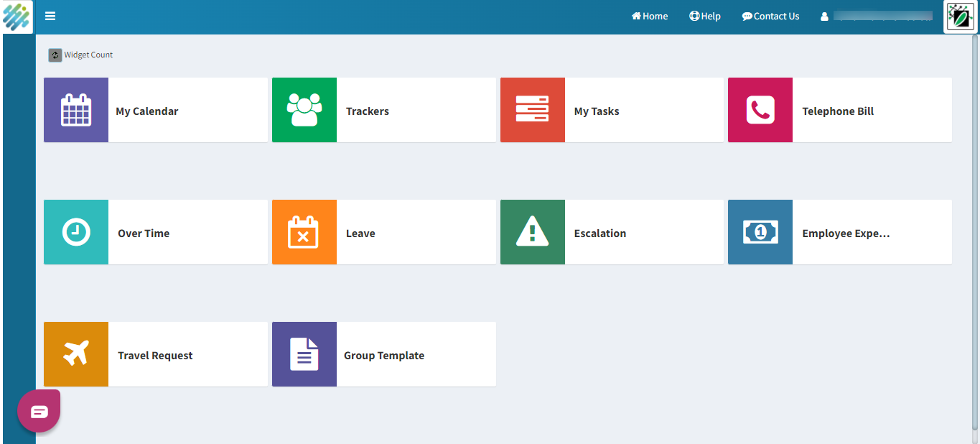The width and height of the screenshot is (980, 444).
Task: Select the Over Time clock icon
Action: click(x=76, y=232)
